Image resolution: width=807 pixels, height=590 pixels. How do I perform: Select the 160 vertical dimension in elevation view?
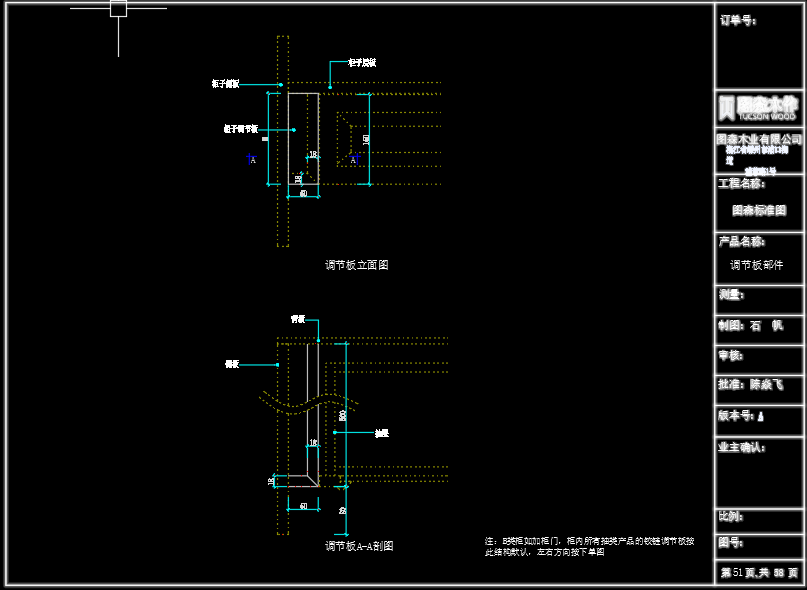(x=367, y=139)
